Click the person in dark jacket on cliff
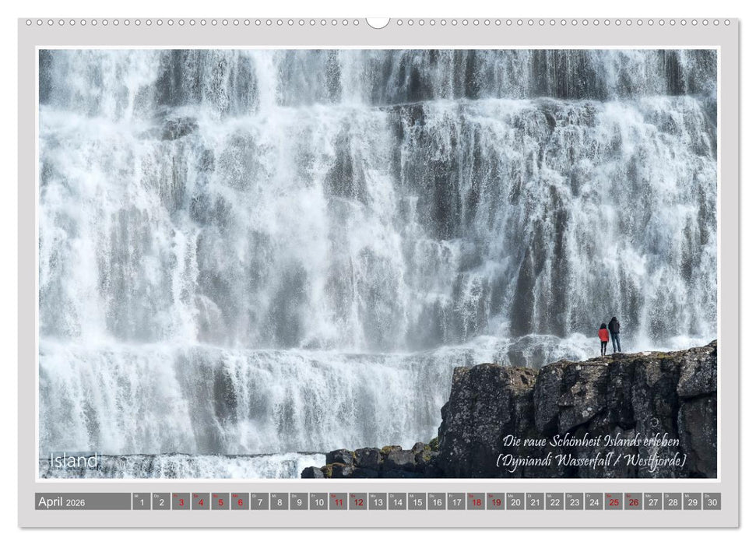Image resolution: width=756 pixels, height=545 pixels. click(615, 335)
